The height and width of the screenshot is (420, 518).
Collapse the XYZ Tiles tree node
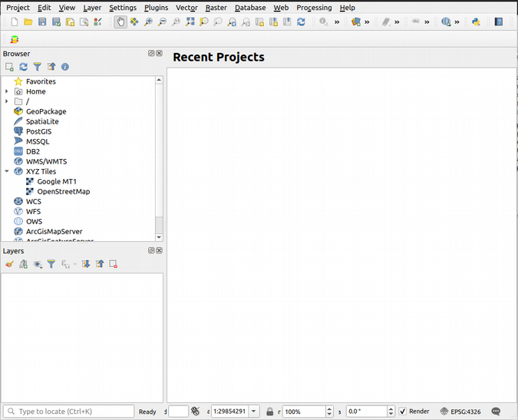[7, 171]
